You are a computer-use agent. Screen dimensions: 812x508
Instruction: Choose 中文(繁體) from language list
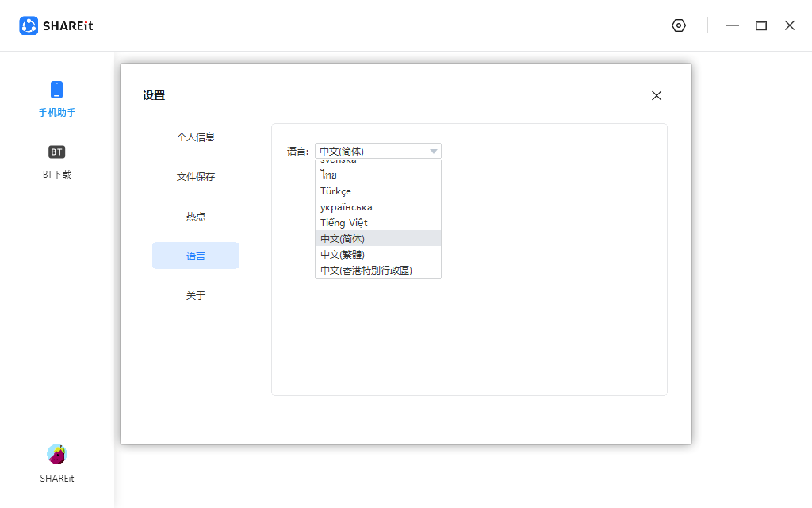(x=378, y=255)
